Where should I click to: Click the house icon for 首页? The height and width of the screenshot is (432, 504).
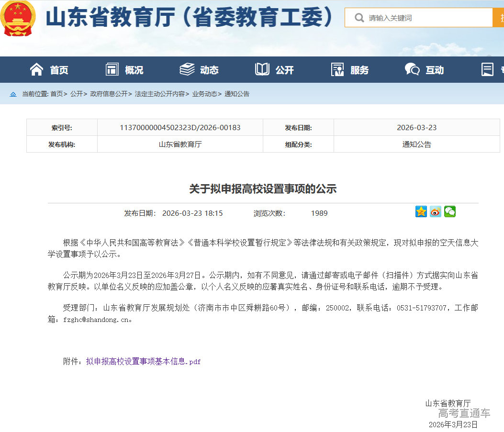(x=36, y=70)
